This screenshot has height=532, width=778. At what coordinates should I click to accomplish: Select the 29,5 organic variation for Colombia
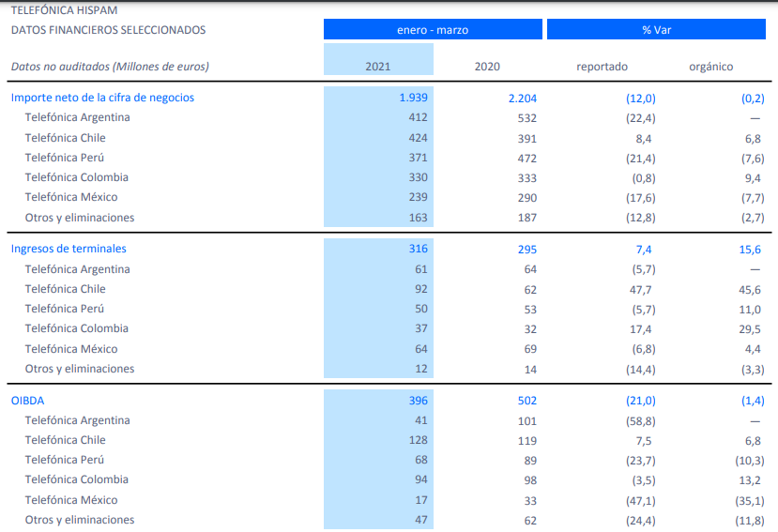(750, 329)
